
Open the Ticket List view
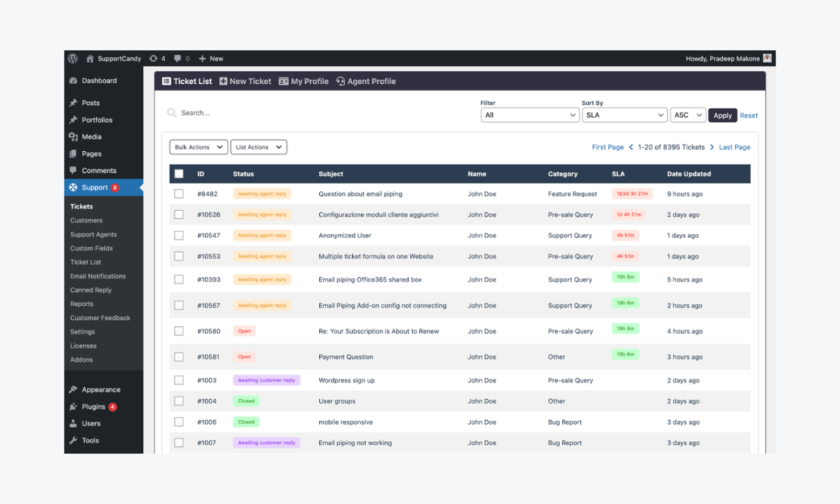tap(187, 81)
